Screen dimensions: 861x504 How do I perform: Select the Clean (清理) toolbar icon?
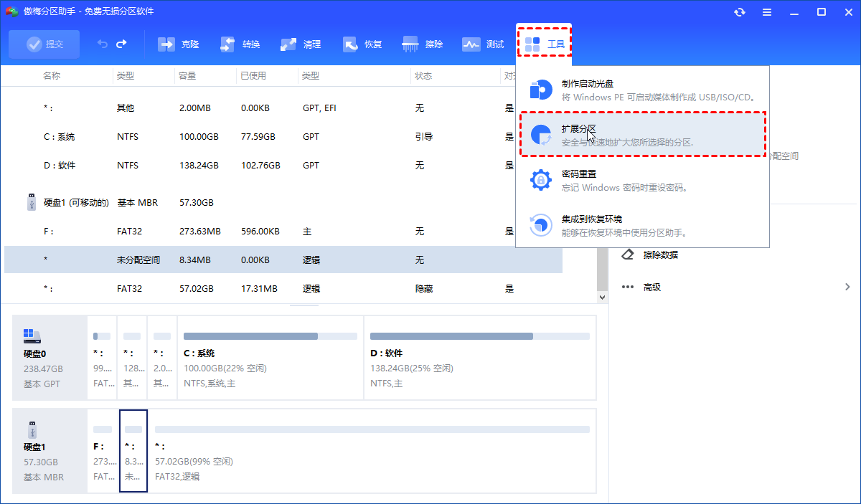pos(301,44)
